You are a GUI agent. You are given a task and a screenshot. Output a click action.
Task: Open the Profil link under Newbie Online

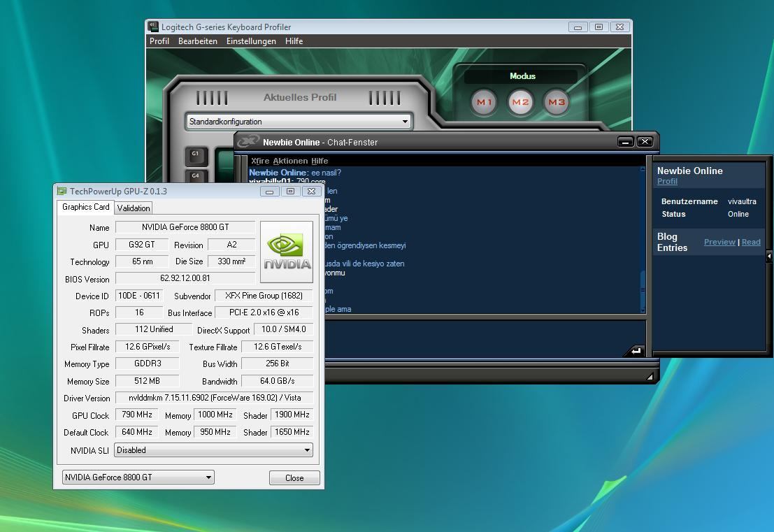[x=667, y=182]
